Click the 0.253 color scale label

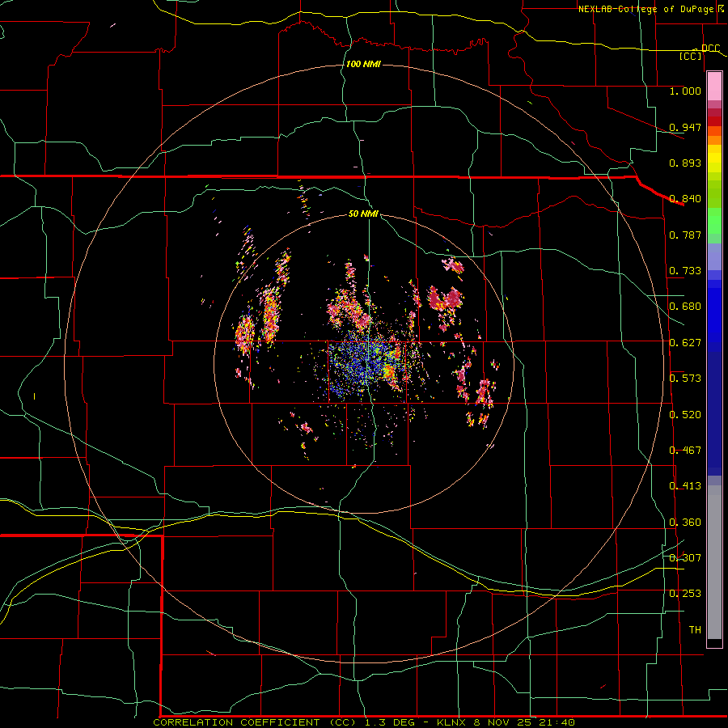click(685, 594)
